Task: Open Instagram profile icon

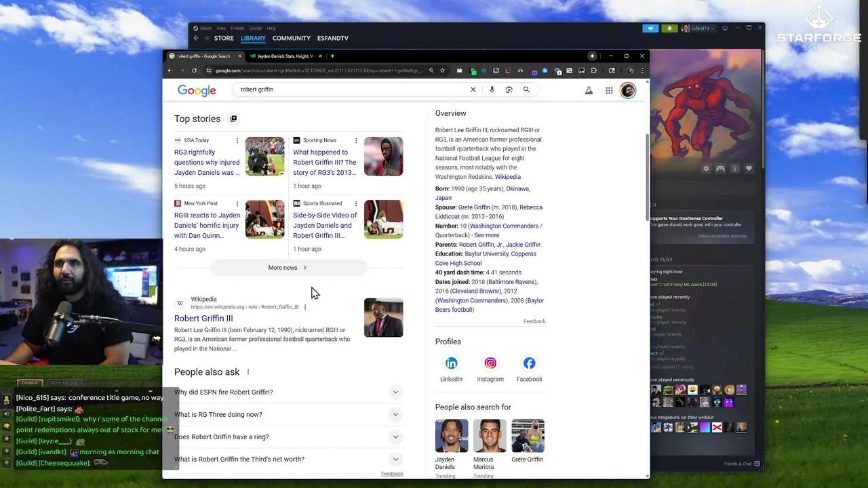Action: (x=490, y=363)
